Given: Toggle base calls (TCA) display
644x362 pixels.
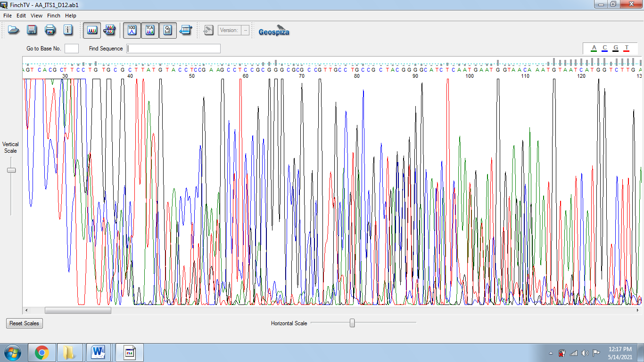Looking at the screenshot, I should point(150,30).
